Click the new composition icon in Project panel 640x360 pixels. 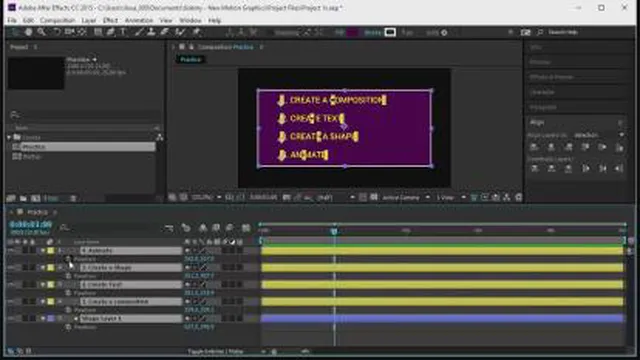coord(36,198)
